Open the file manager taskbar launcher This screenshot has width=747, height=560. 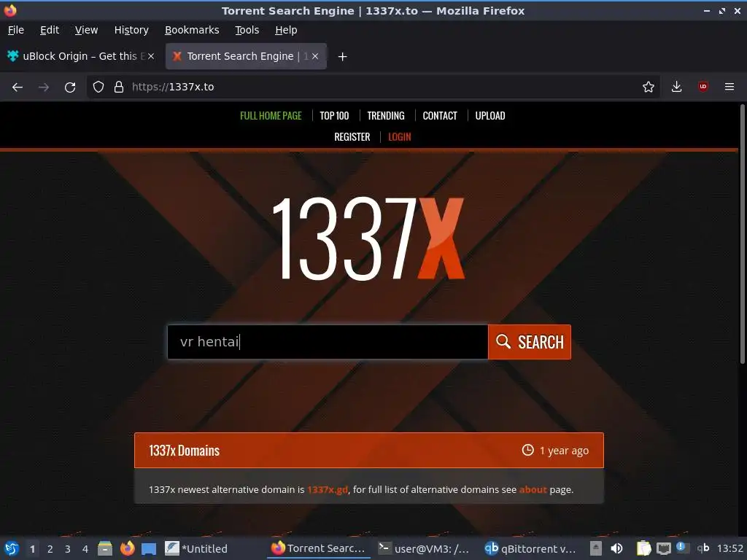tap(105, 548)
